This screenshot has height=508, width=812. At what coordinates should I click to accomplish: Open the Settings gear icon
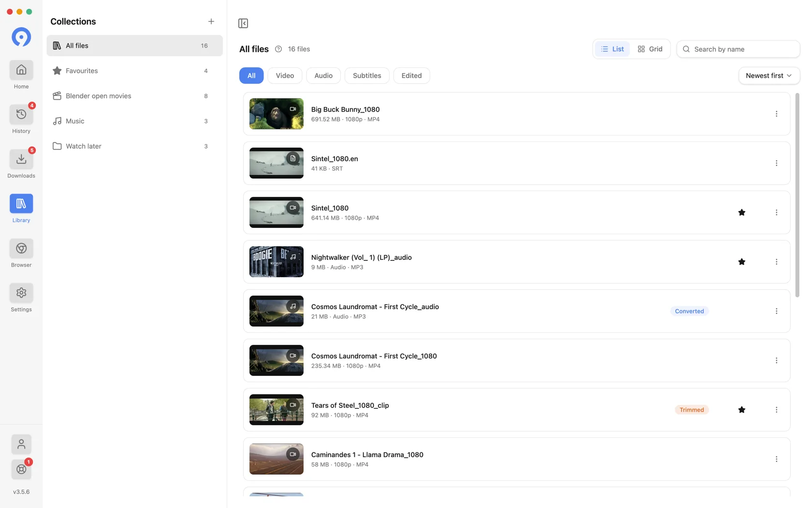click(21, 293)
